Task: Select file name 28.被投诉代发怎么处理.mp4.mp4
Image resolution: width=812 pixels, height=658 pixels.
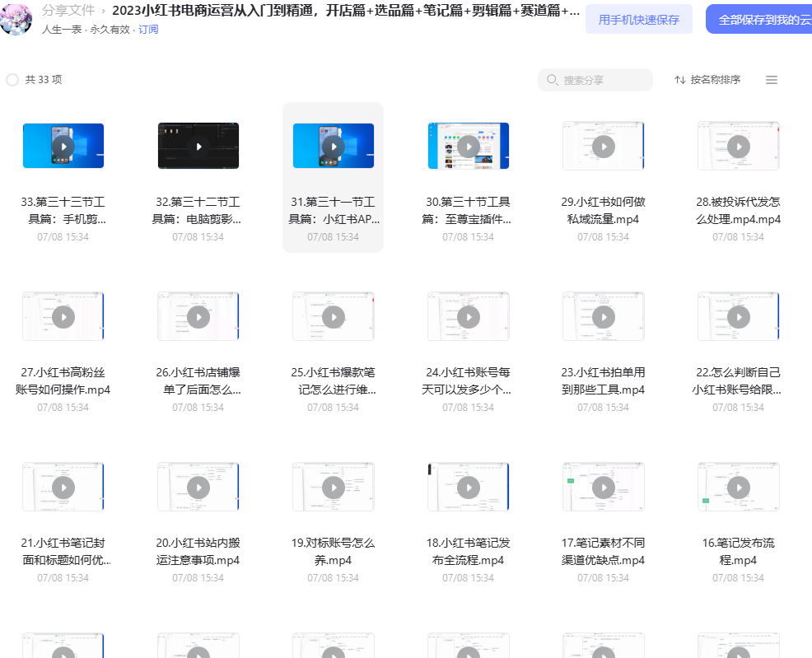Action: pos(739,210)
